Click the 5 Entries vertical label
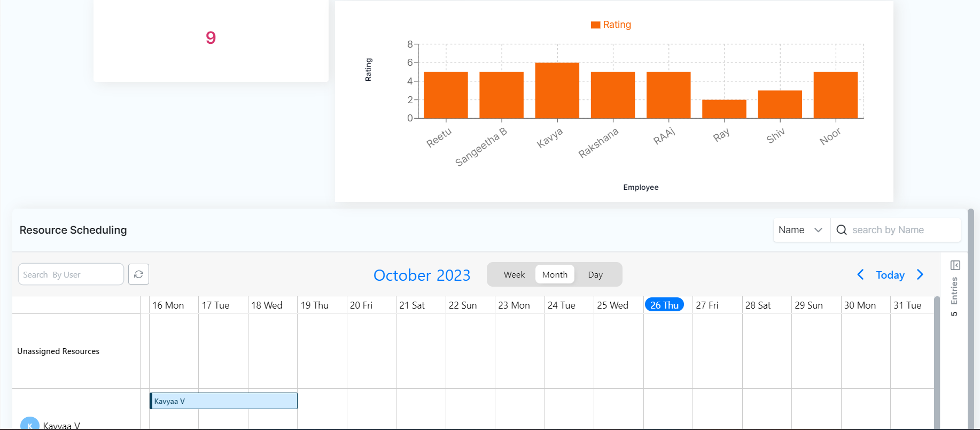The width and height of the screenshot is (980, 430). tap(954, 296)
